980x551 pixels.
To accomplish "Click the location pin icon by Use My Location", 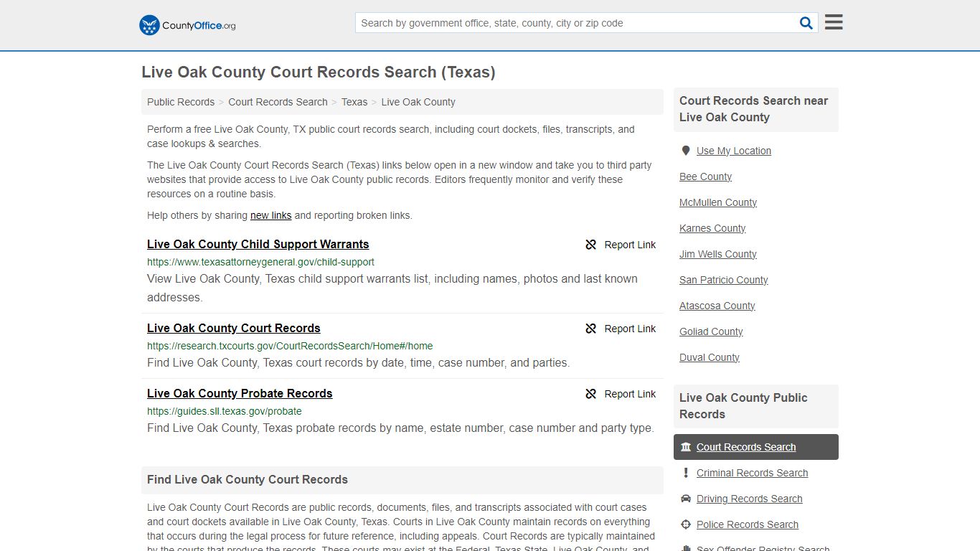I will pyautogui.click(x=686, y=151).
